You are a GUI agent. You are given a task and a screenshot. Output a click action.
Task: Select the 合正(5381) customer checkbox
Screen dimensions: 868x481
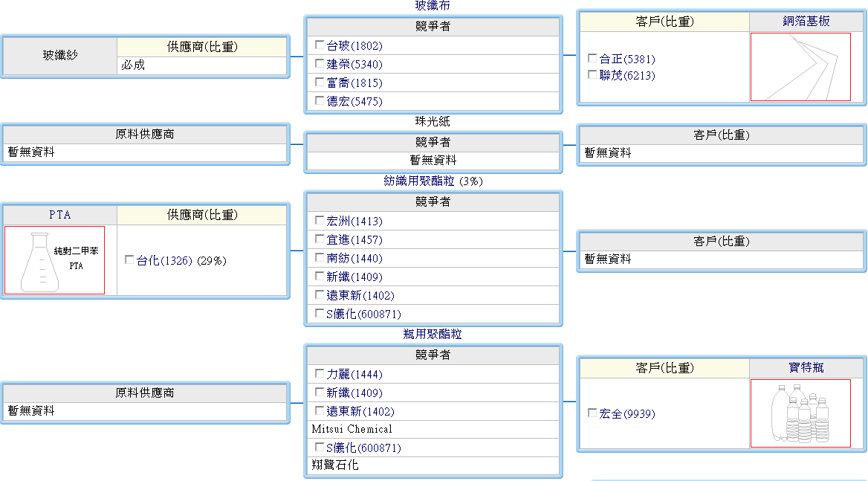[592, 58]
